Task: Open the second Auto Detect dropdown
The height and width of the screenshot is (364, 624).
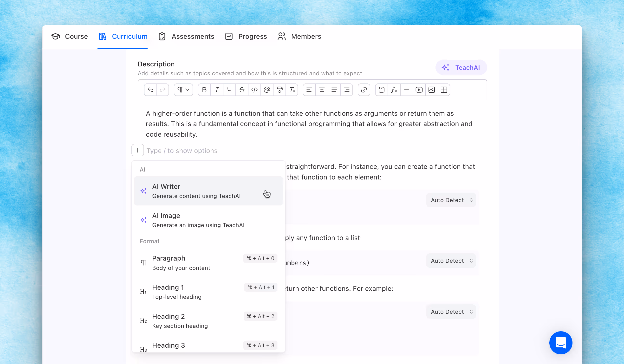Action: pyautogui.click(x=451, y=261)
